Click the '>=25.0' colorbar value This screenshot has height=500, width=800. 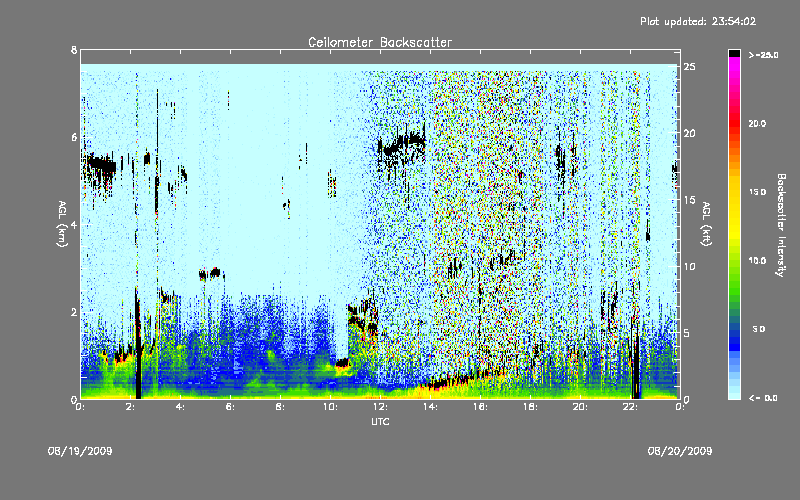click(763, 55)
